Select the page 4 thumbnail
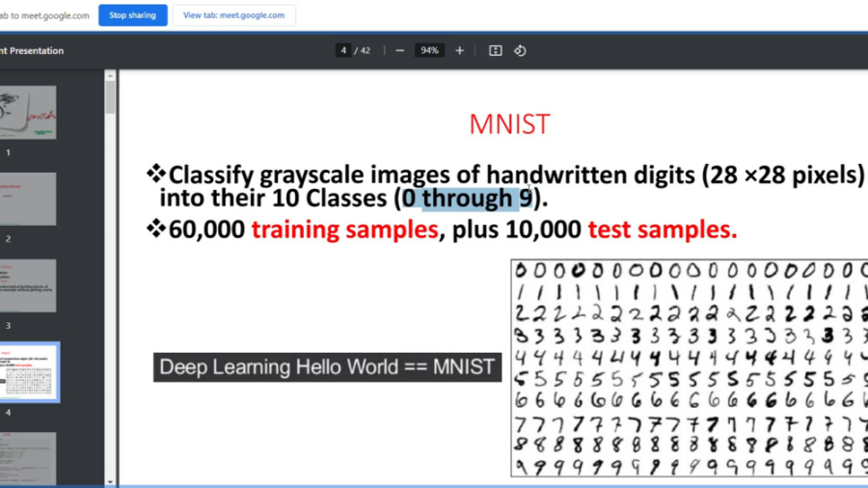 [x=29, y=372]
